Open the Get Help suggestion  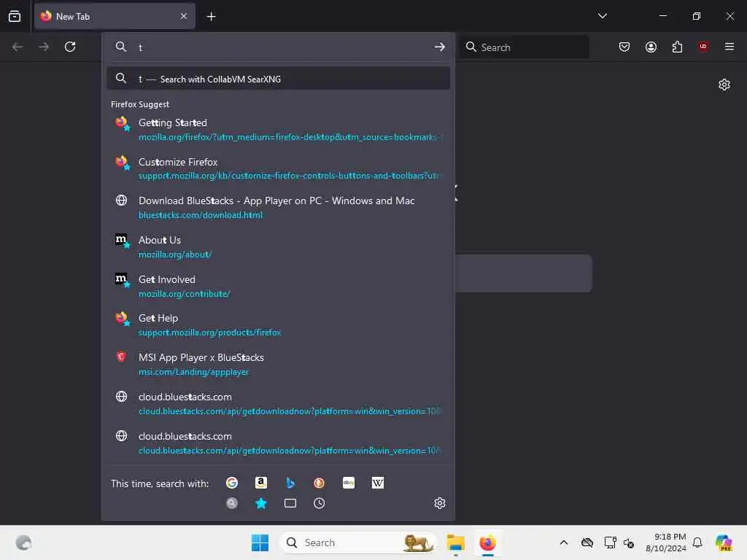[279, 325]
